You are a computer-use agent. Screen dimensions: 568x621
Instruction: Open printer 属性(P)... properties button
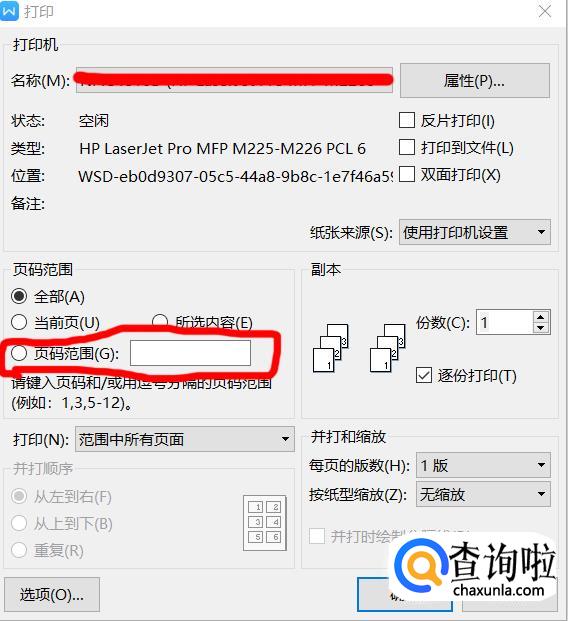click(x=475, y=80)
